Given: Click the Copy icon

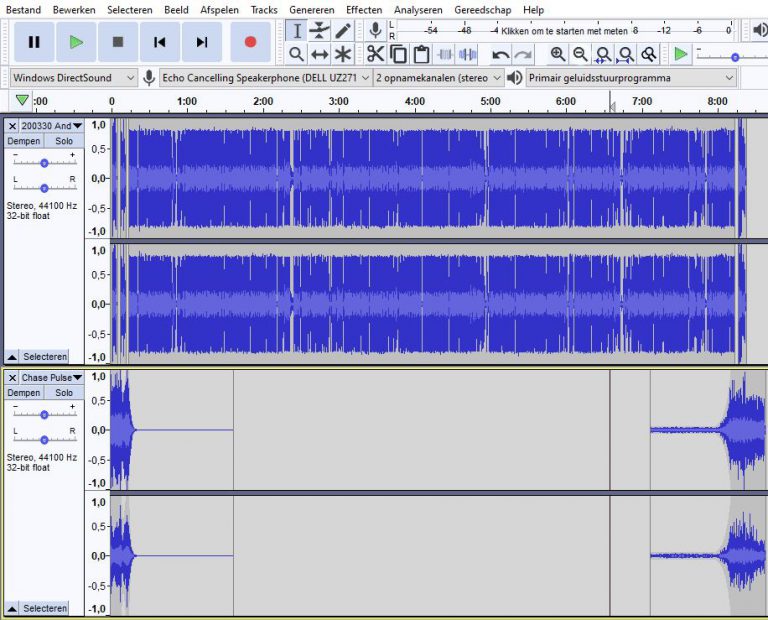Looking at the screenshot, I should click(398, 54).
